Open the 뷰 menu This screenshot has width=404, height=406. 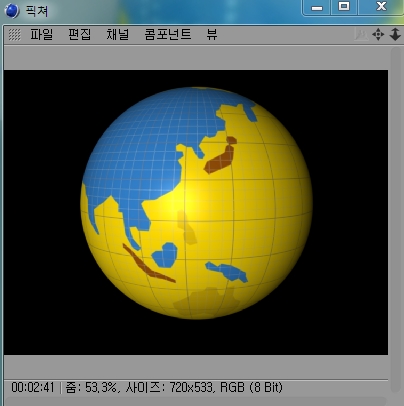click(212, 34)
